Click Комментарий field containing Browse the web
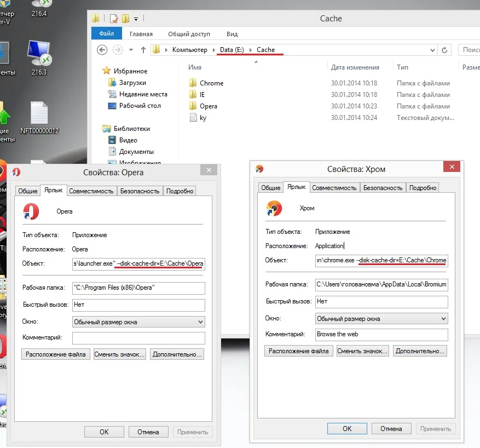The image size is (480, 448). point(381,335)
